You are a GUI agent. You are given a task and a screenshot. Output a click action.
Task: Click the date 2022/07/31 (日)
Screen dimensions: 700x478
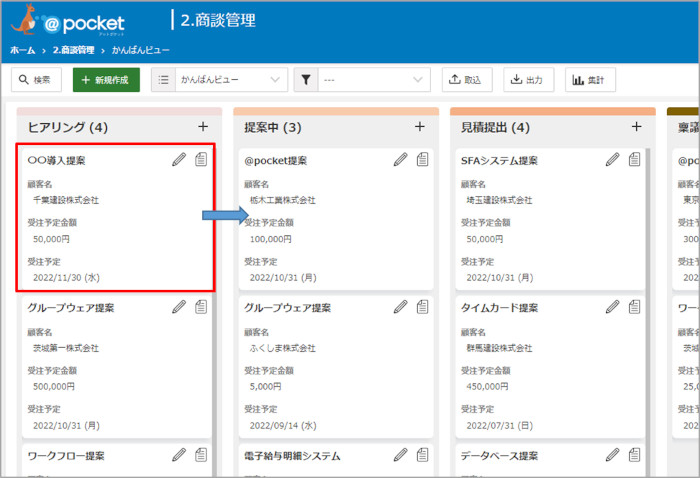point(500,425)
